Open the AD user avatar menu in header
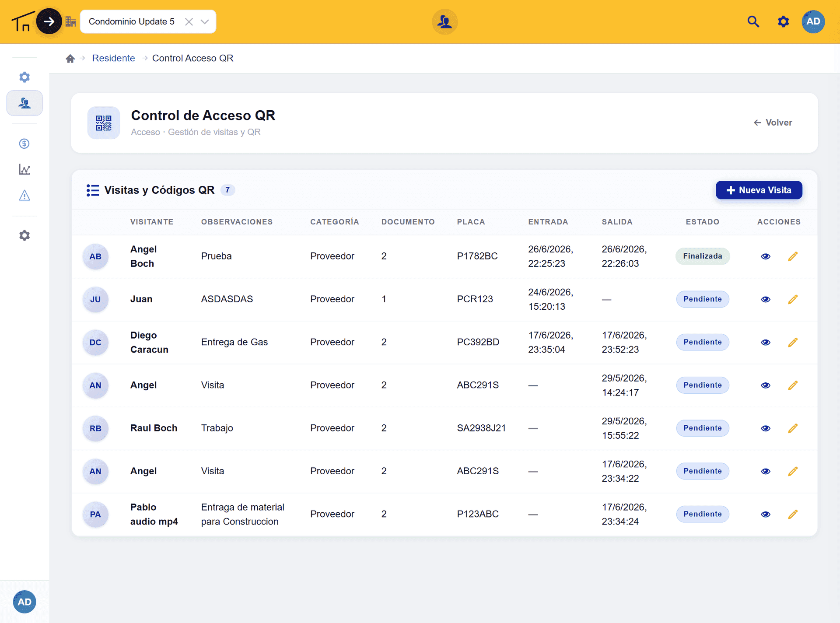840x623 pixels. tap(813, 21)
